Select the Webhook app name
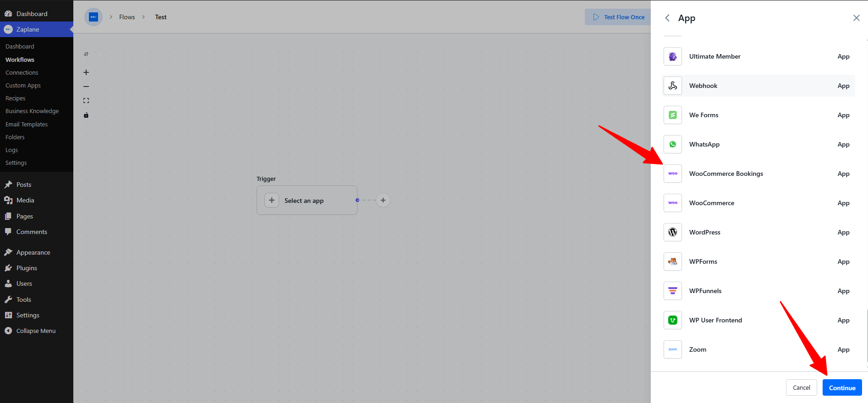The width and height of the screenshot is (868, 403). click(x=703, y=86)
